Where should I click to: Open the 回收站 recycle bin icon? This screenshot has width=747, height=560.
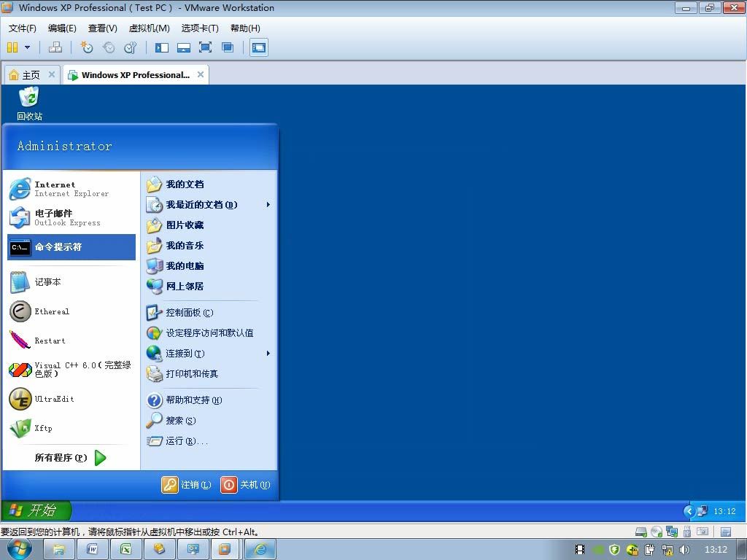click(x=29, y=104)
